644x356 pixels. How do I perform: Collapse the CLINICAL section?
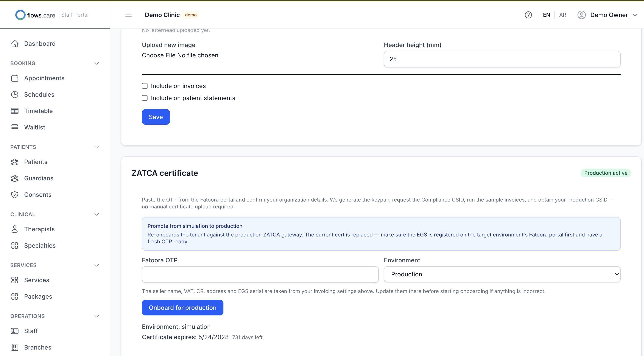click(x=96, y=214)
